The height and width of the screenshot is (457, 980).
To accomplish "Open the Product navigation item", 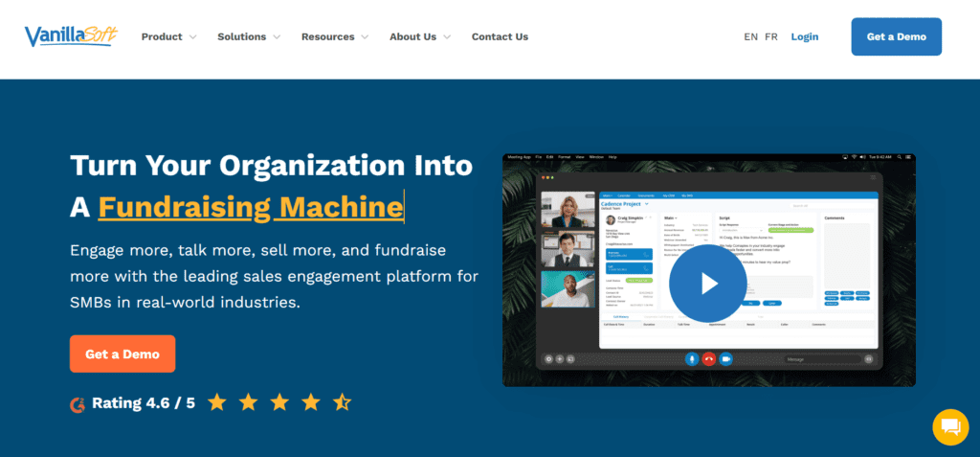I will pyautogui.click(x=162, y=37).
